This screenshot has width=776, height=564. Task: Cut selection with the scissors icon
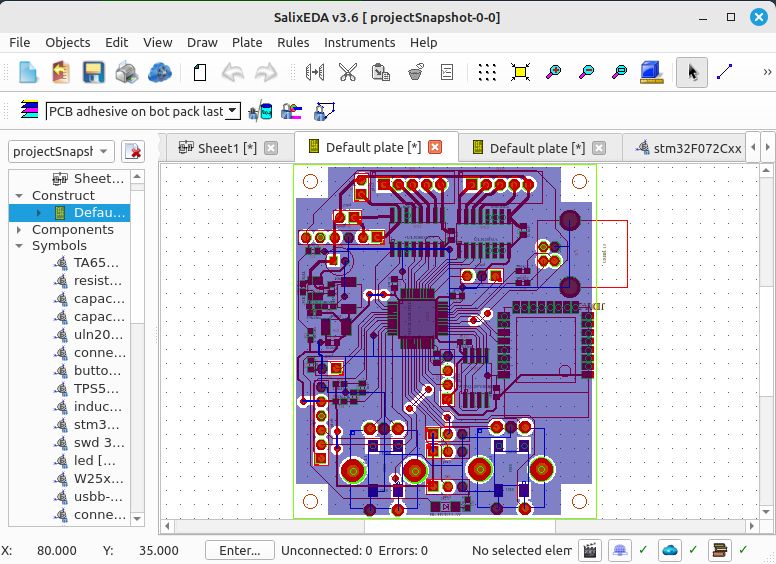click(348, 72)
